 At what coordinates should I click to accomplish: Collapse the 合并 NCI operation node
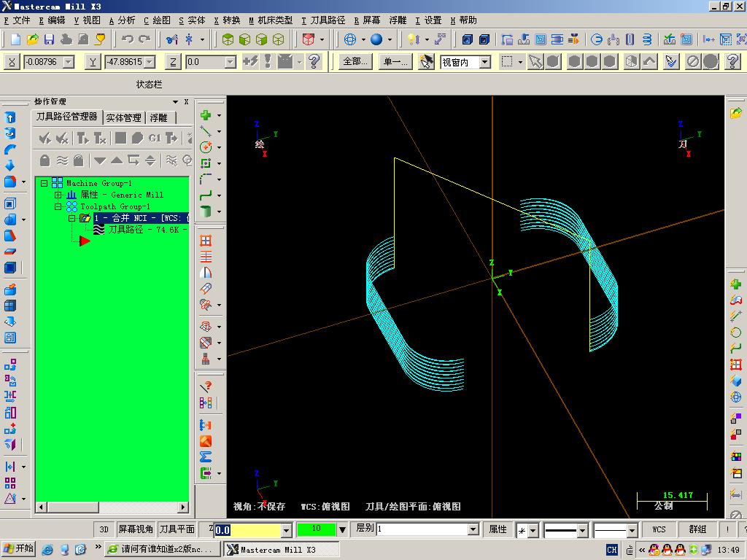tap(72, 218)
